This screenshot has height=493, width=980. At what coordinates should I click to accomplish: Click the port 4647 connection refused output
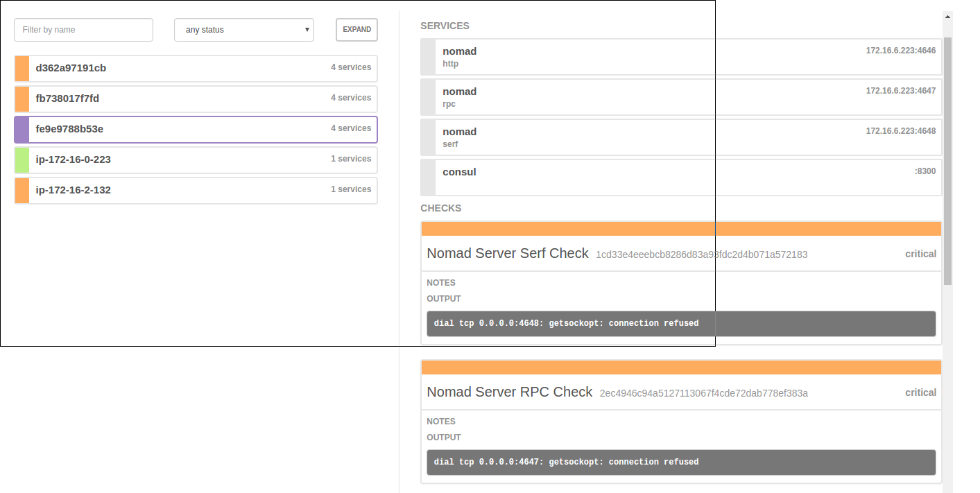point(681,462)
